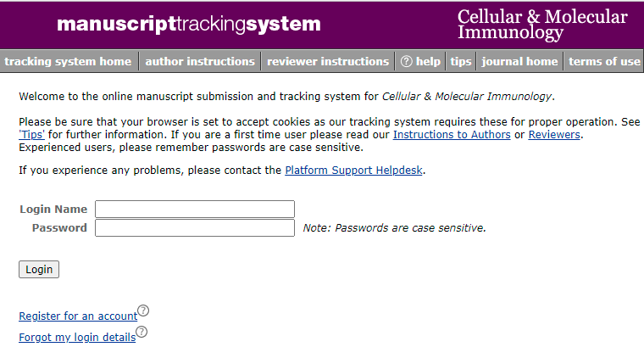
Task: Go to author instructions in navigation bar
Action: pyautogui.click(x=200, y=61)
